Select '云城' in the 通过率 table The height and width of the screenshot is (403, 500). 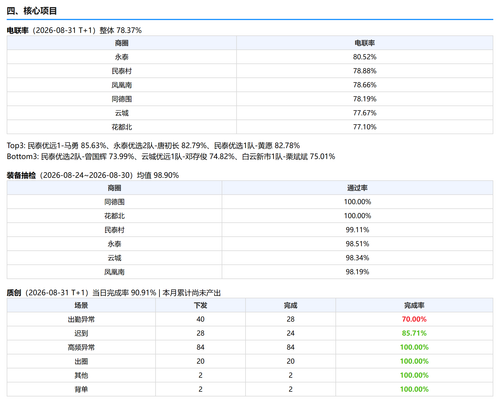pyautogui.click(x=114, y=258)
